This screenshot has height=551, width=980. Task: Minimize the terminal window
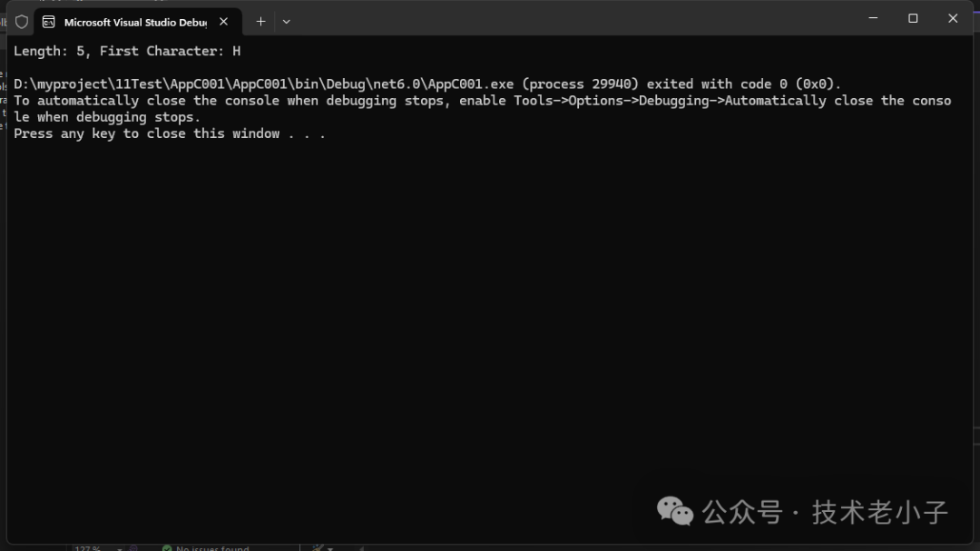873,18
